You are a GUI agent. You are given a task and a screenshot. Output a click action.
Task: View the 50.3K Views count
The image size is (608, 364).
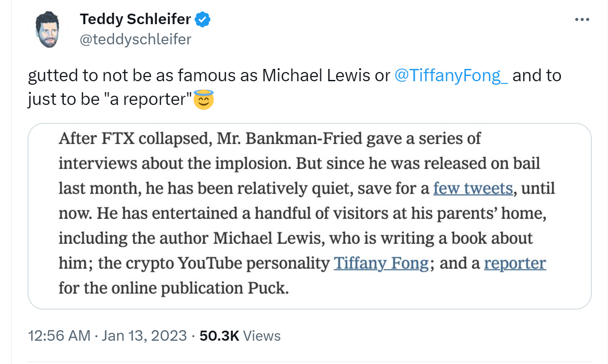point(240,336)
